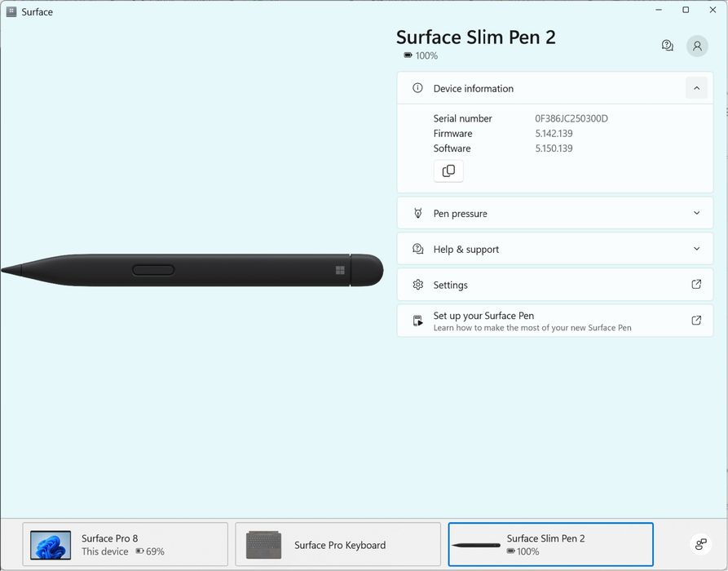Switch to the Surface Pro Keyboard device tab
The height and width of the screenshot is (571, 728).
coord(338,545)
